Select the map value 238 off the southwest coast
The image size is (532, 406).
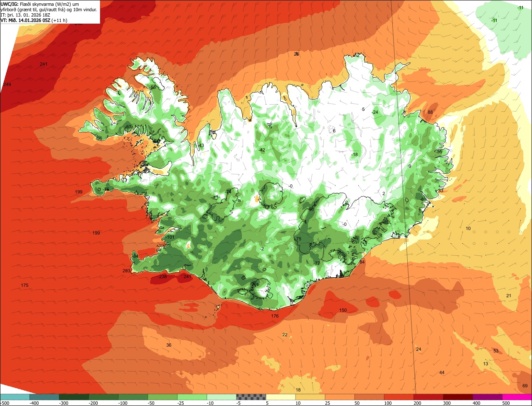point(163,276)
